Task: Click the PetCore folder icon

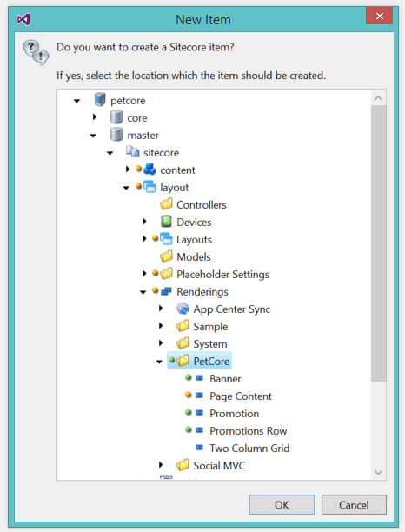Action: coord(183,361)
